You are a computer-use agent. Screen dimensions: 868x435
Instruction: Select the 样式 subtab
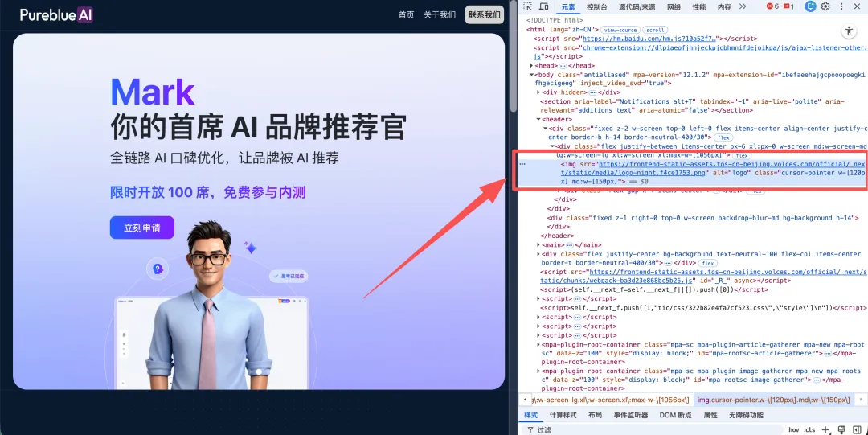530,415
